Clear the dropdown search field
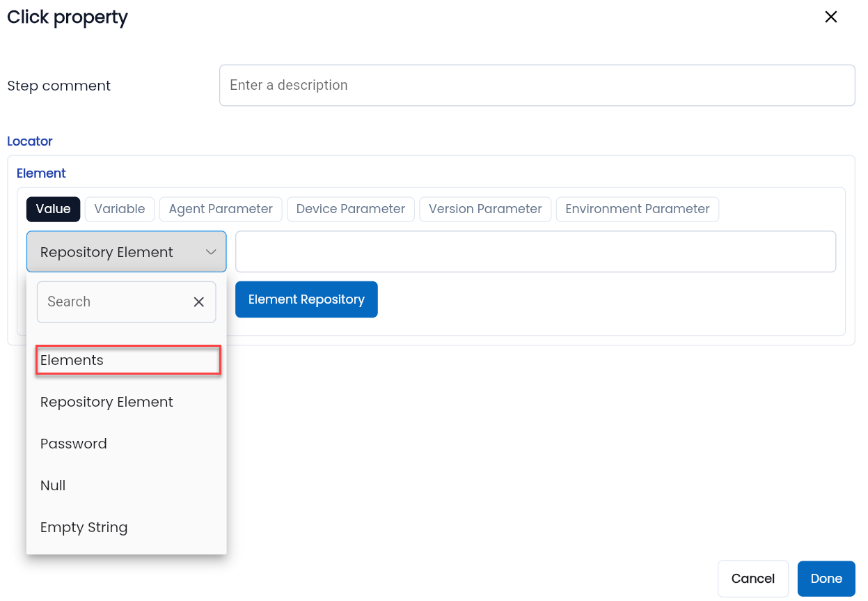868x601 pixels. click(x=198, y=302)
